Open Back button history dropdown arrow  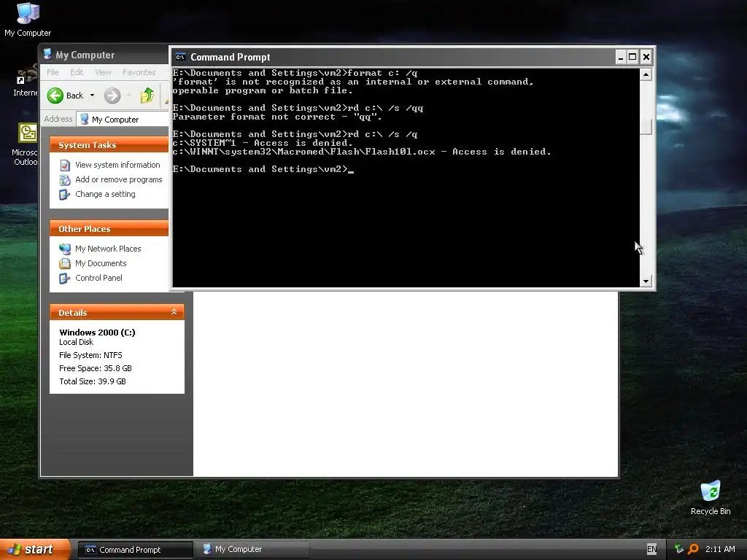[x=92, y=96]
